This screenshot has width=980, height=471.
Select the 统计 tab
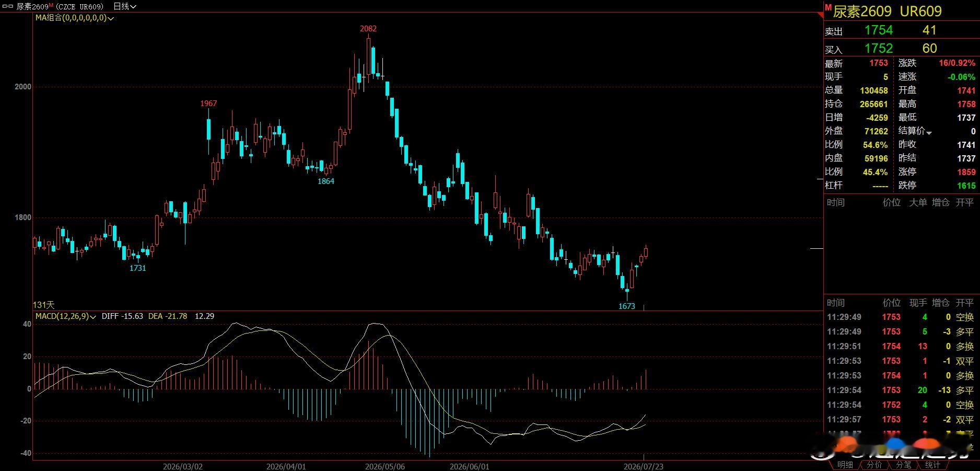point(932,465)
